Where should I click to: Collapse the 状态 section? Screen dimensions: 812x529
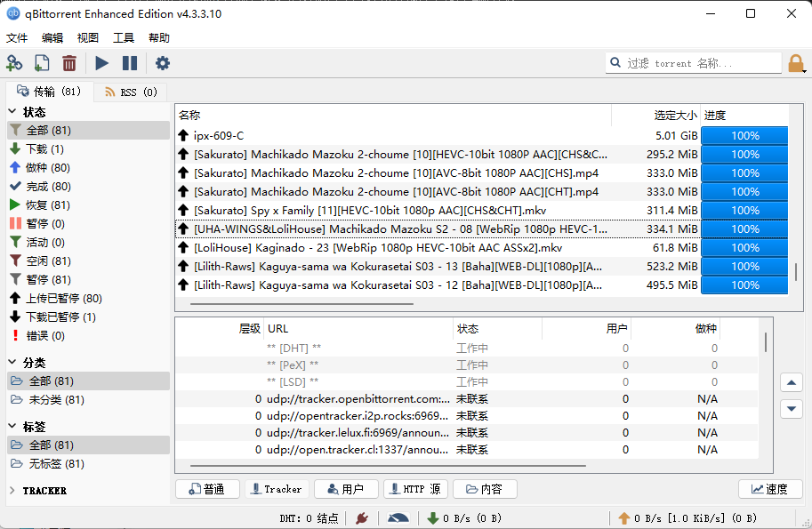pos(12,111)
